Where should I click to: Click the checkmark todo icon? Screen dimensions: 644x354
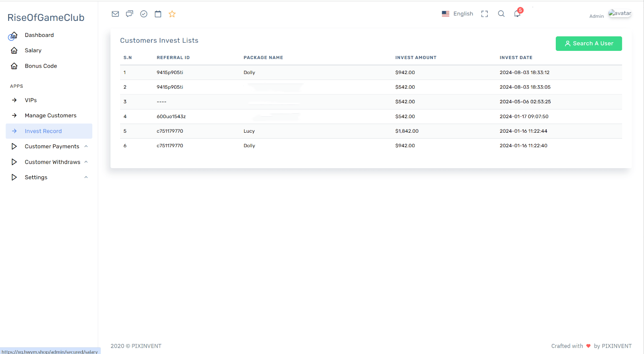(x=144, y=14)
